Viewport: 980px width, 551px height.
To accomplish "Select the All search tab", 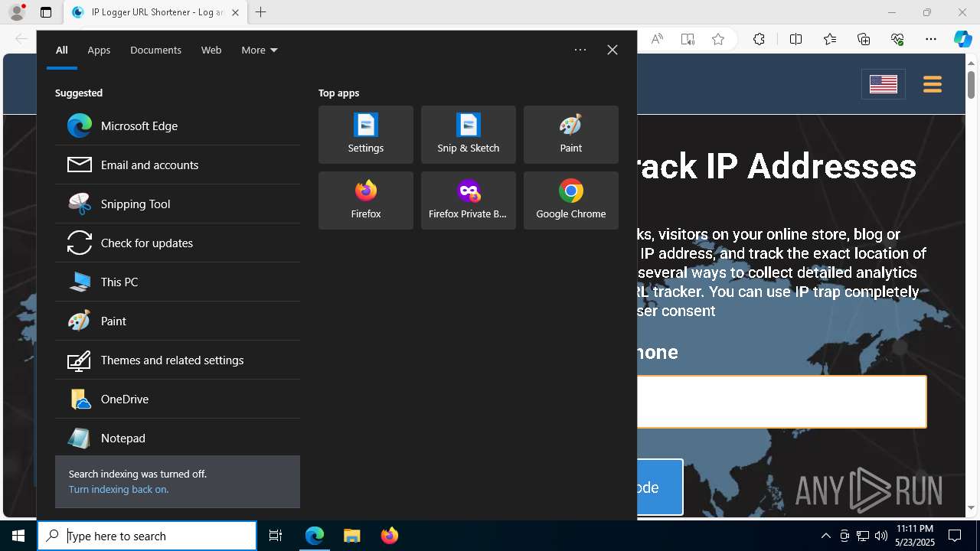I will point(61,50).
